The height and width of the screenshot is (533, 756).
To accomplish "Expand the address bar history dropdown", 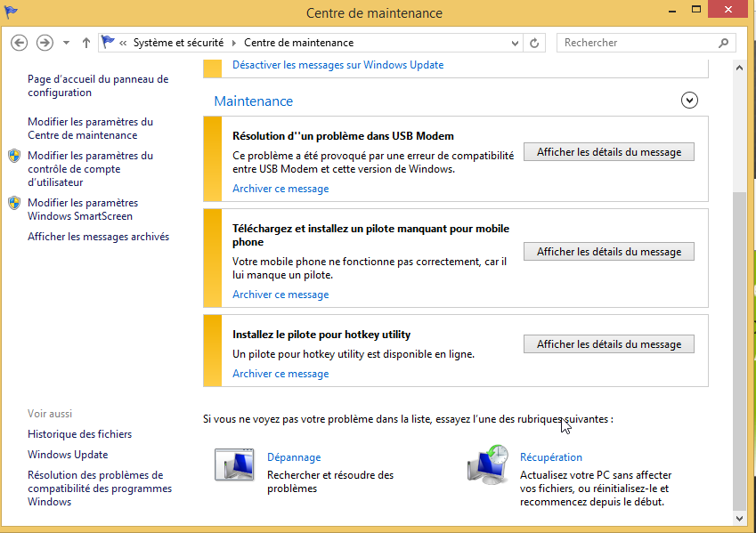I will (x=515, y=44).
